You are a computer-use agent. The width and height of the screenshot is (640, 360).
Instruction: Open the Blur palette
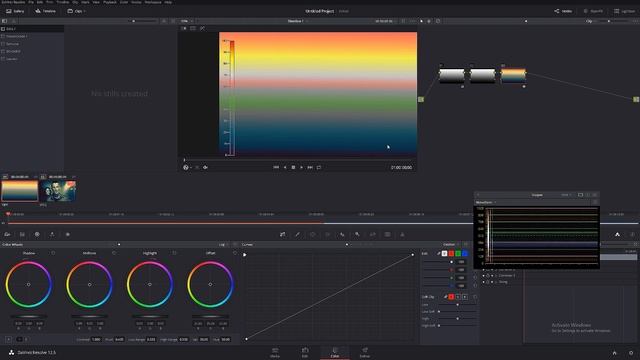point(342,234)
